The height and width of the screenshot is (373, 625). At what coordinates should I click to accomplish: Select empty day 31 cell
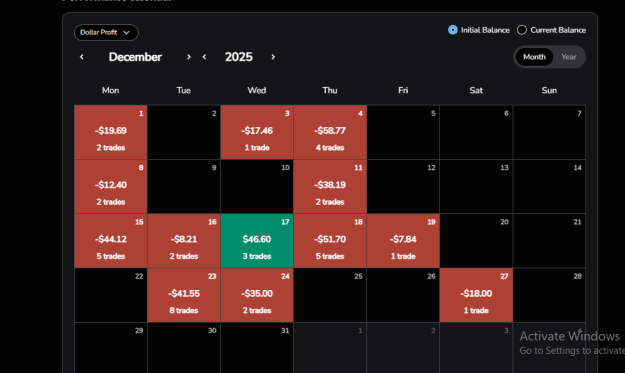[x=257, y=348]
